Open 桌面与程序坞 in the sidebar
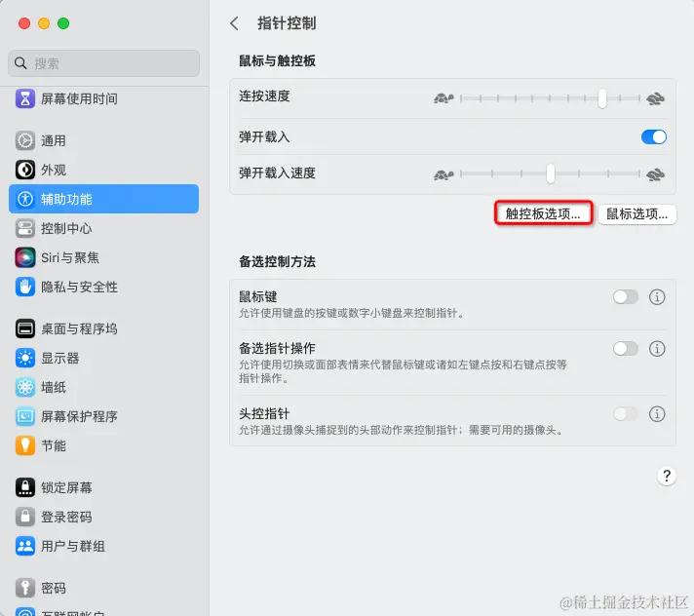The image size is (694, 616). [103, 328]
